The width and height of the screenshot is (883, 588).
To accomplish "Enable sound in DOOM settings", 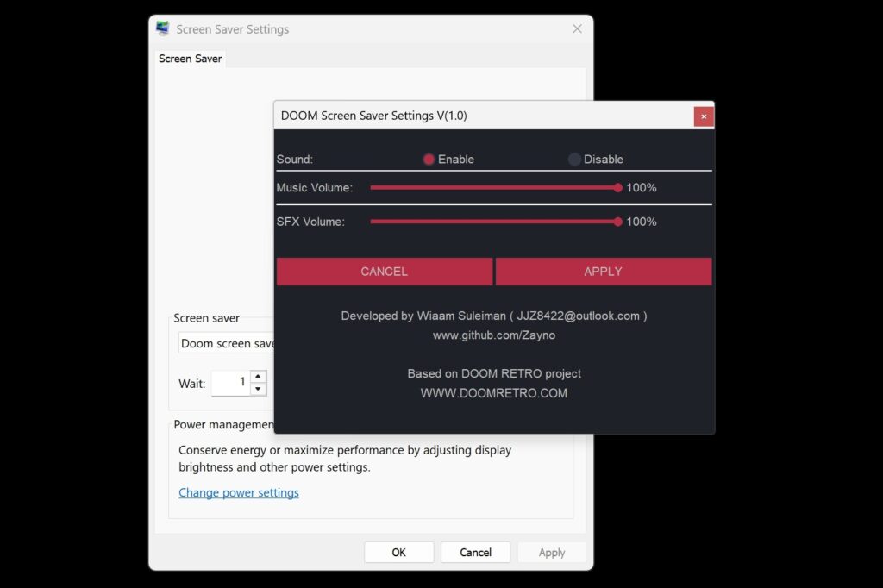I will click(429, 160).
